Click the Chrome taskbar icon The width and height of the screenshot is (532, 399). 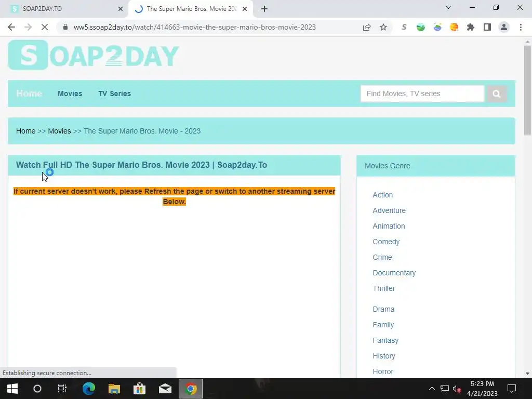tap(191, 389)
